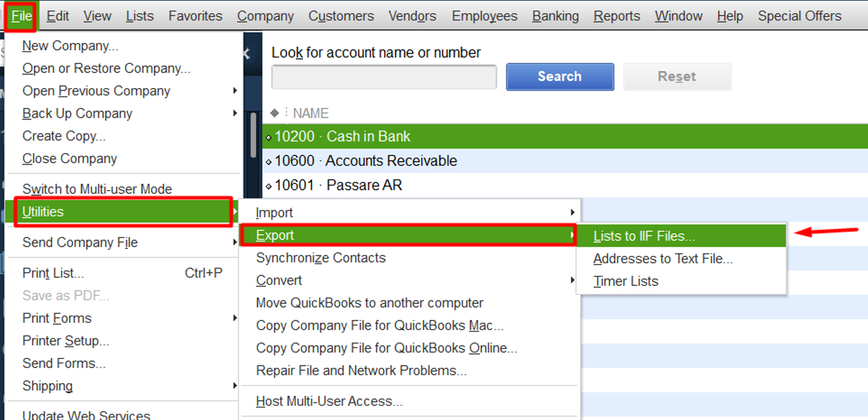The image size is (868, 420).
Task: Click the diamond icon beside 10600 Accounts Receivable
Action: click(269, 161)
